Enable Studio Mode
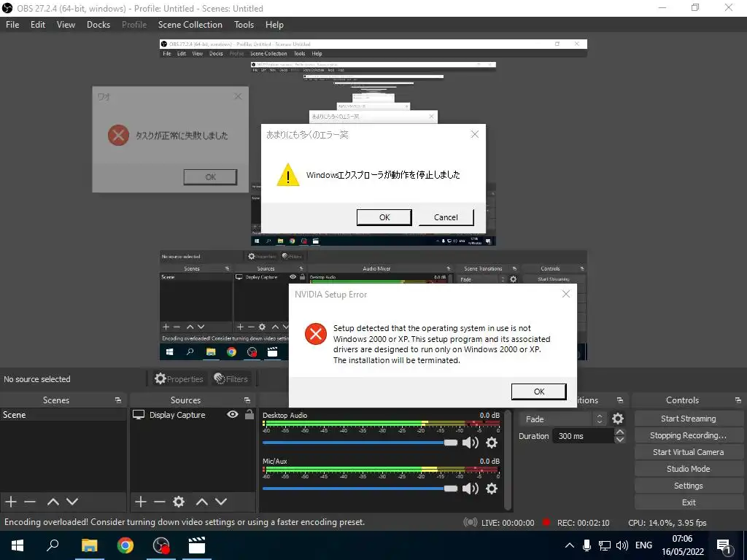The height and width of the screenshot is (560, 747). click(689, 469)
